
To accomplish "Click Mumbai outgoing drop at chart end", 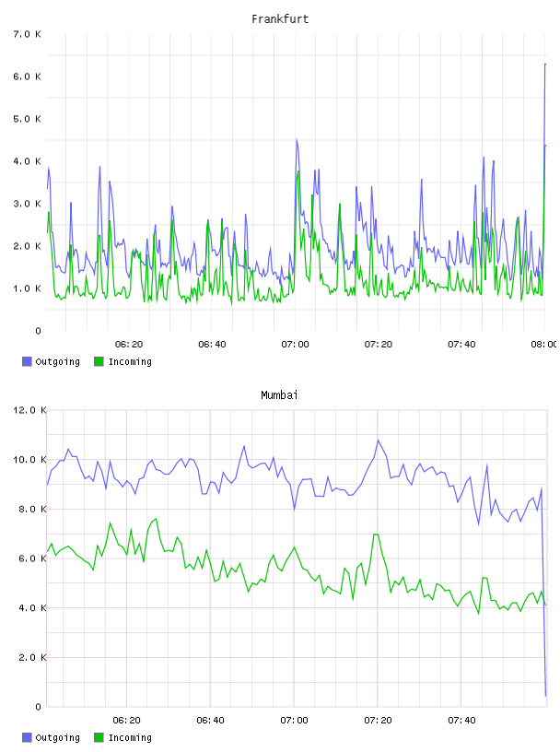I will coord(545,695).
